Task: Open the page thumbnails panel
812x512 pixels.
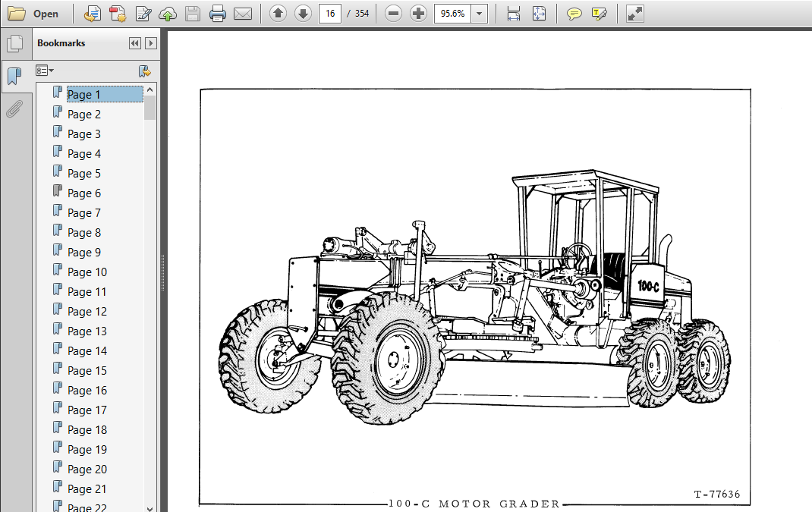Action: 15,43
